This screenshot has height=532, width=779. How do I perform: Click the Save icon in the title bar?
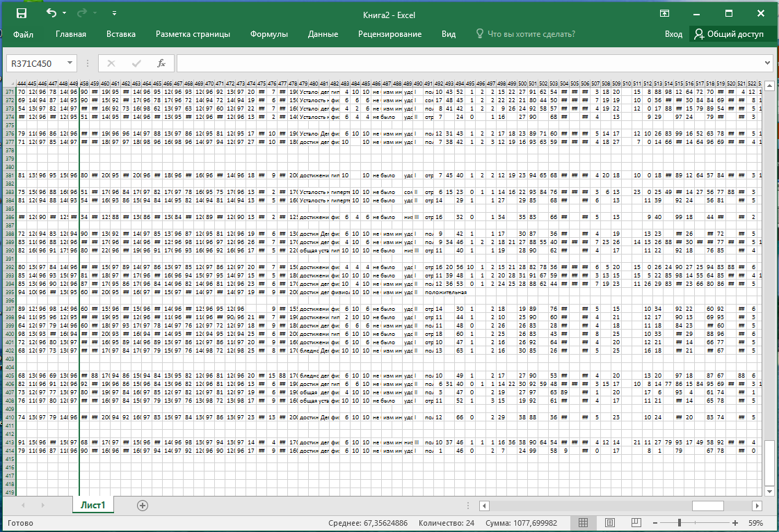22,13
